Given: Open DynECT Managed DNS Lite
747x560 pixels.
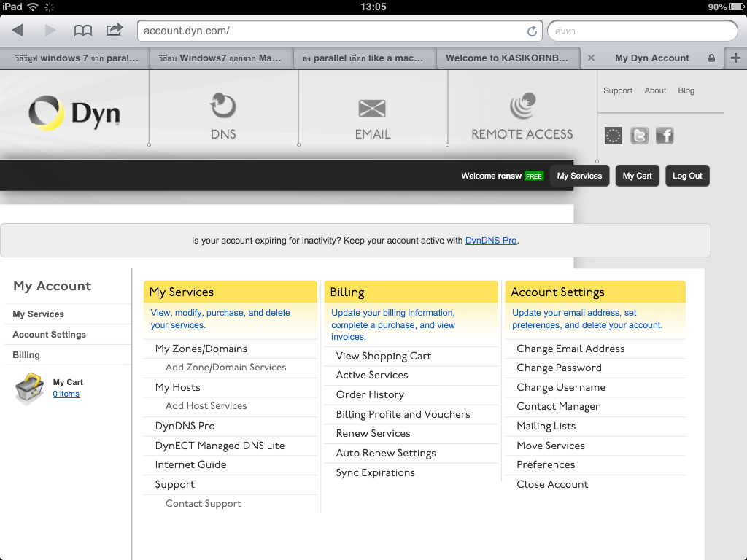Looking at the screenshot, I should (220, 446).
